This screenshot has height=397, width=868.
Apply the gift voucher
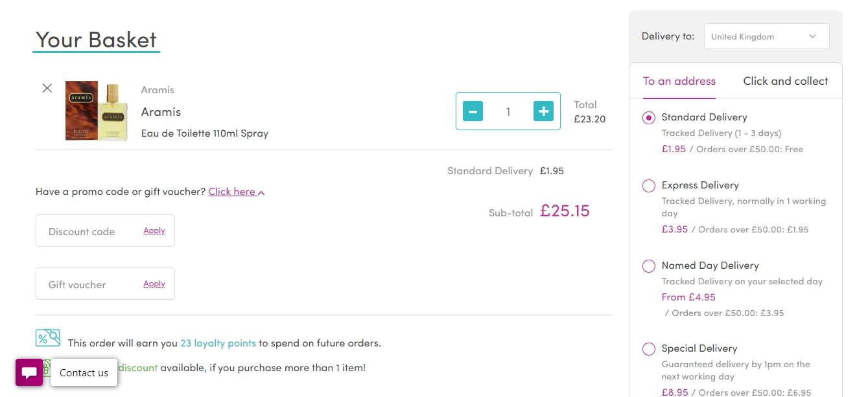click(x=154, y=284)
